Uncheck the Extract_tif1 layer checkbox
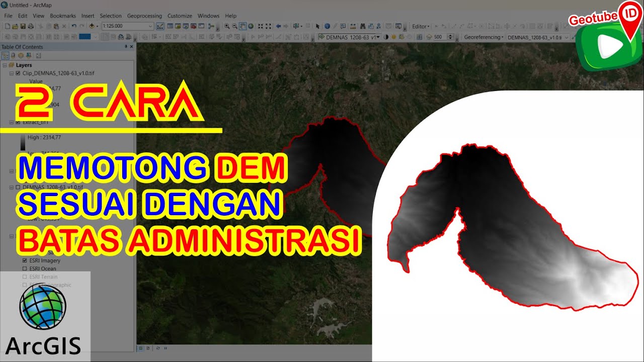Screen dimensions: 644x362 18,122
